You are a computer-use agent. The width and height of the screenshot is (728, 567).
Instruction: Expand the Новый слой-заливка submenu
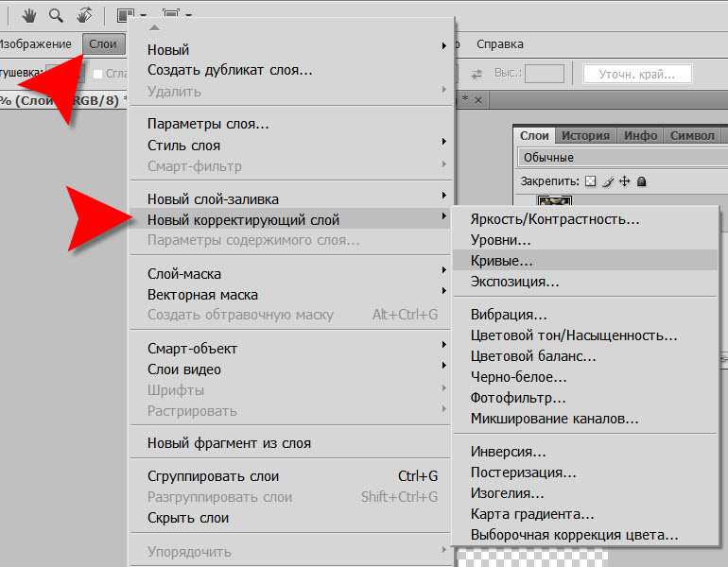290,199
